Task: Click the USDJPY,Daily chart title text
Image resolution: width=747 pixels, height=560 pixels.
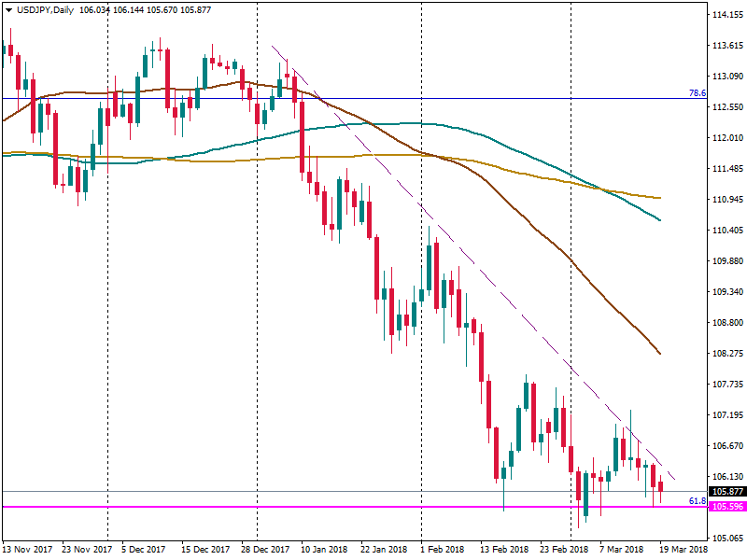Action: tap(46, 9)
